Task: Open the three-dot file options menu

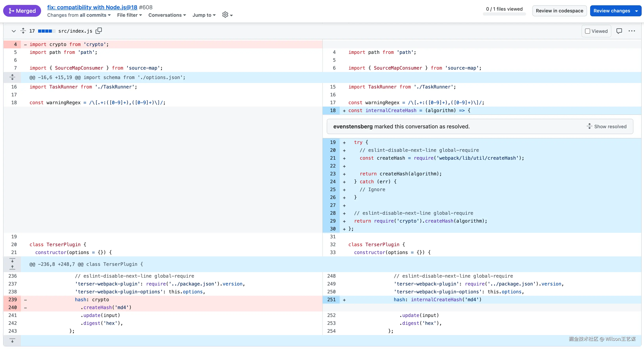Action: (x=631, y=31)
